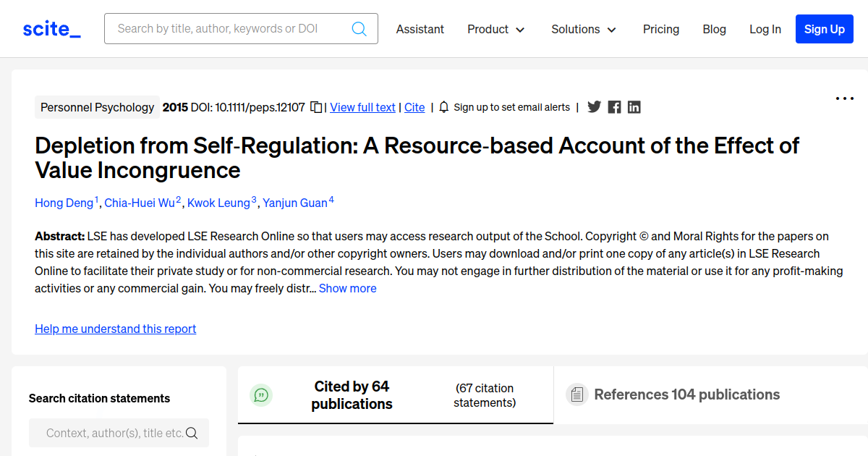This screenshot has width=868, height=456.
Task: Click the Sign Up button
Action: tap(824, 29)
